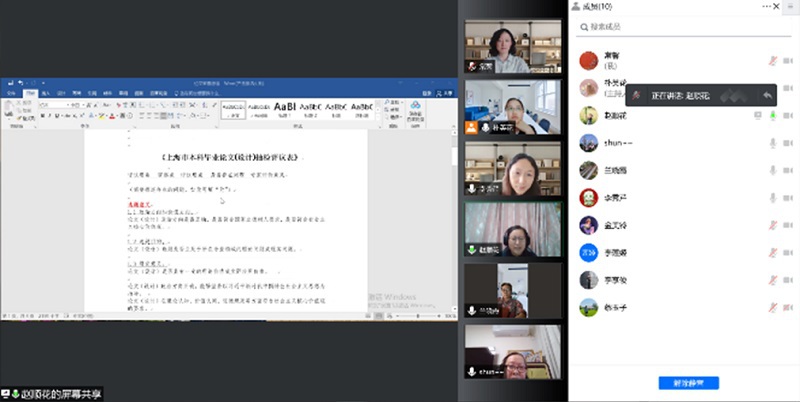Toggle the muted mic on the last member row
Screen dimensions: 800x402
pos(773,308)
